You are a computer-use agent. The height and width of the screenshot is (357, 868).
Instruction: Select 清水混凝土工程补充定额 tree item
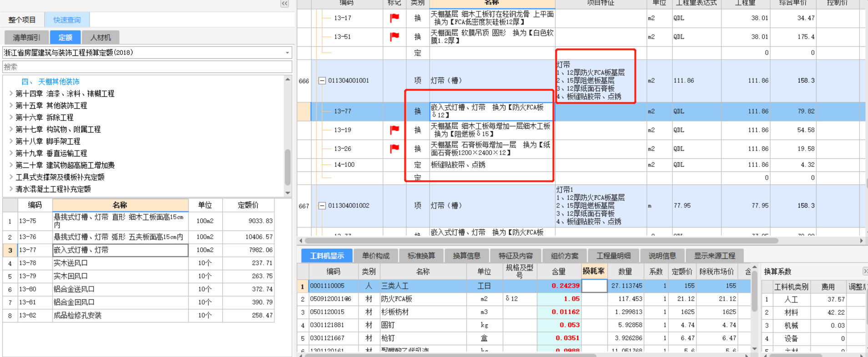point(53,189)
